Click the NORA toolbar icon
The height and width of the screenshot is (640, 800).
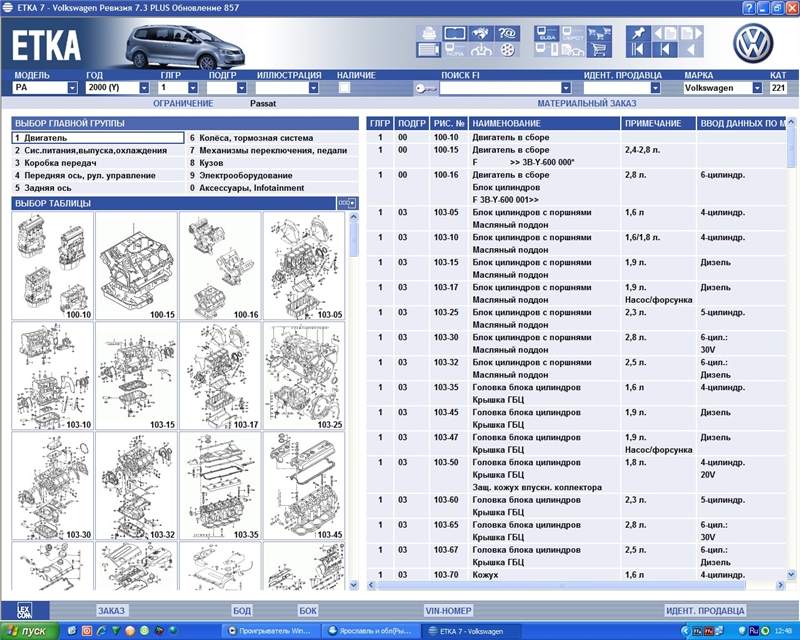(x=454, y=50)
